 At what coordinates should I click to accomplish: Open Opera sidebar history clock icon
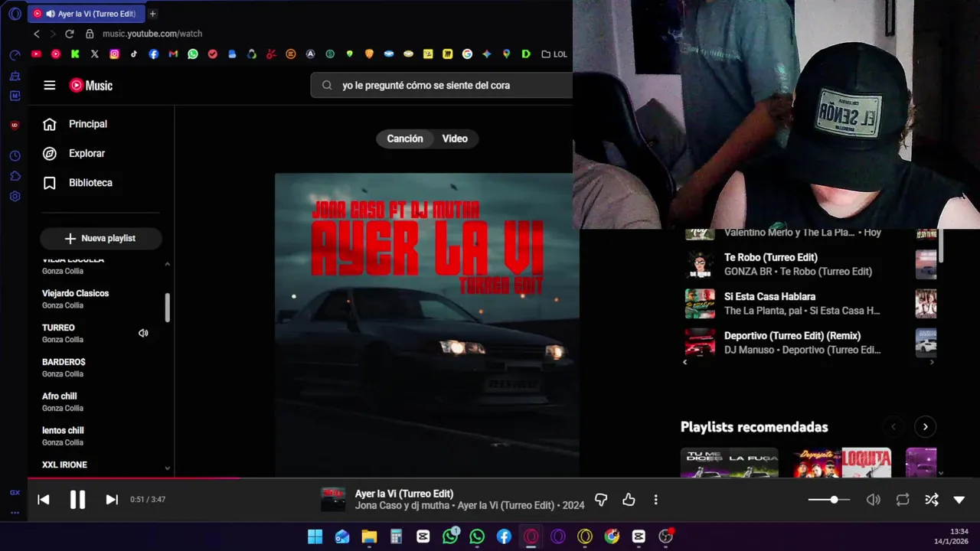15,156
